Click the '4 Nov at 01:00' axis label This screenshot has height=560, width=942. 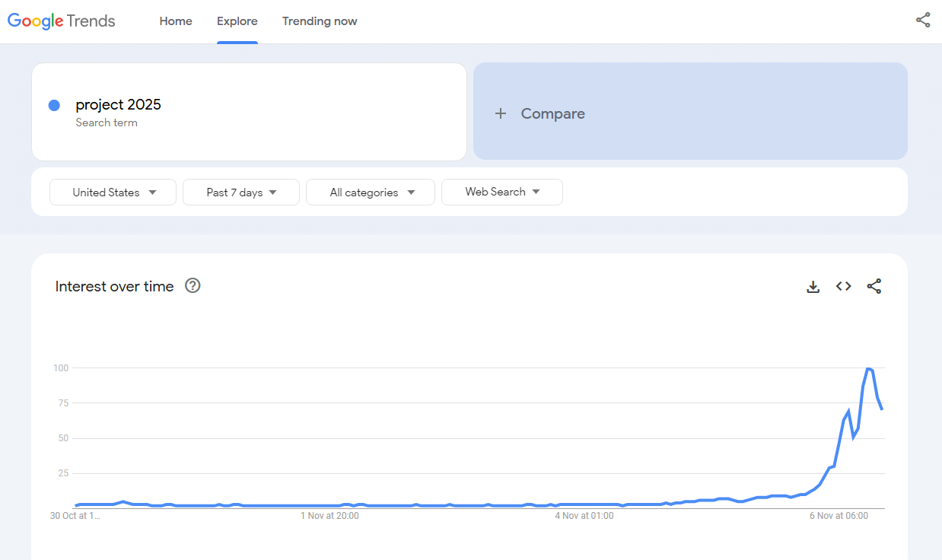click(584, 516)
